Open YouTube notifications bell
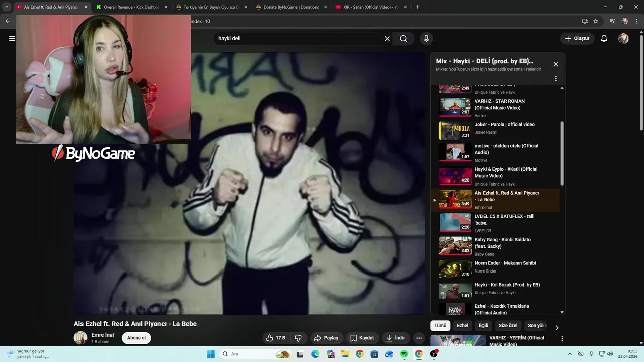The height and width of the screenshot is (362, 644). (604, 38)
